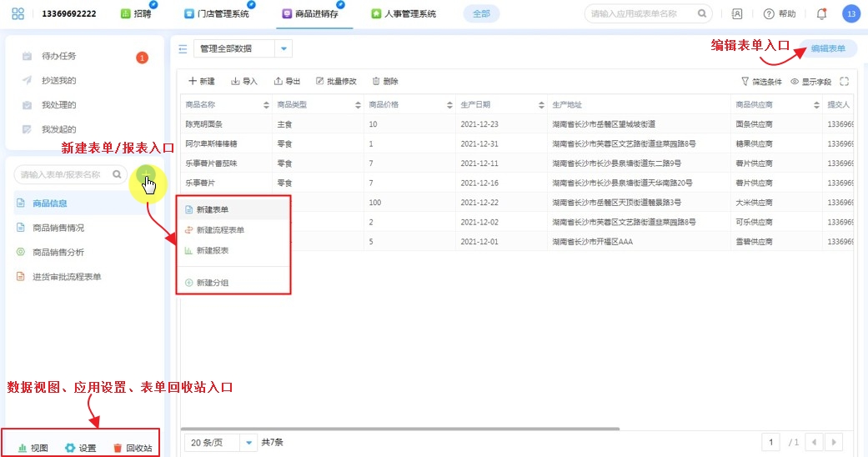
Task: Click the contacts address book icon
Action: [736, 14]
